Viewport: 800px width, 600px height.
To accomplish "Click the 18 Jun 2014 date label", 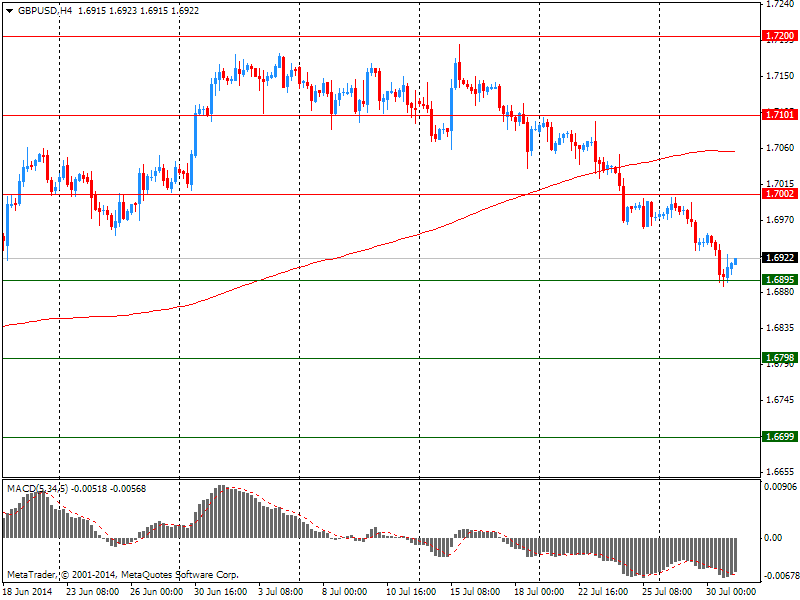I will pyautogui.click(x=27, y=591).
